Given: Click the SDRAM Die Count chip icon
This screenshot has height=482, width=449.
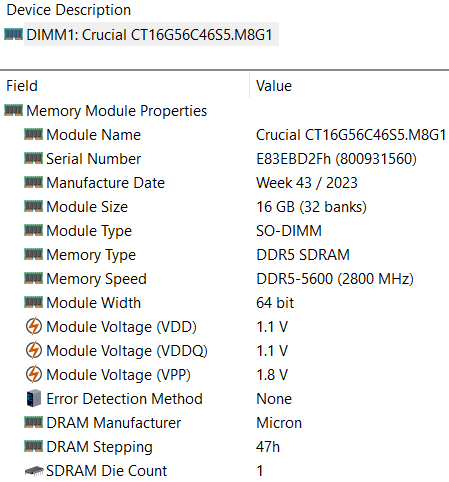Looking at the screenshot, I should 34,471.
